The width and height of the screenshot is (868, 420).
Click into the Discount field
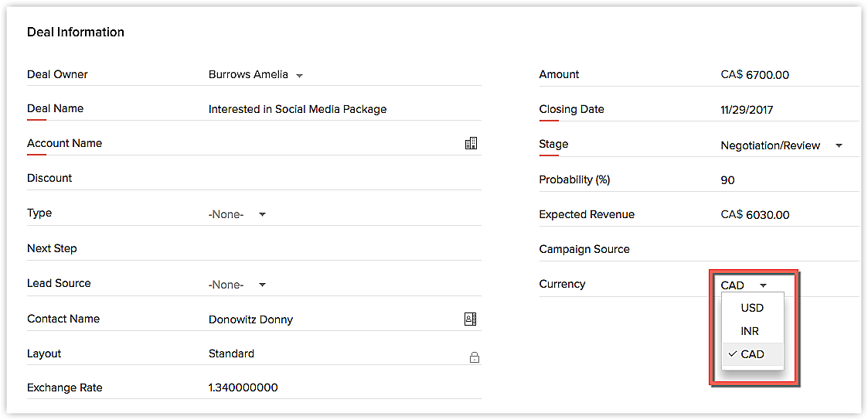point(340,178)
